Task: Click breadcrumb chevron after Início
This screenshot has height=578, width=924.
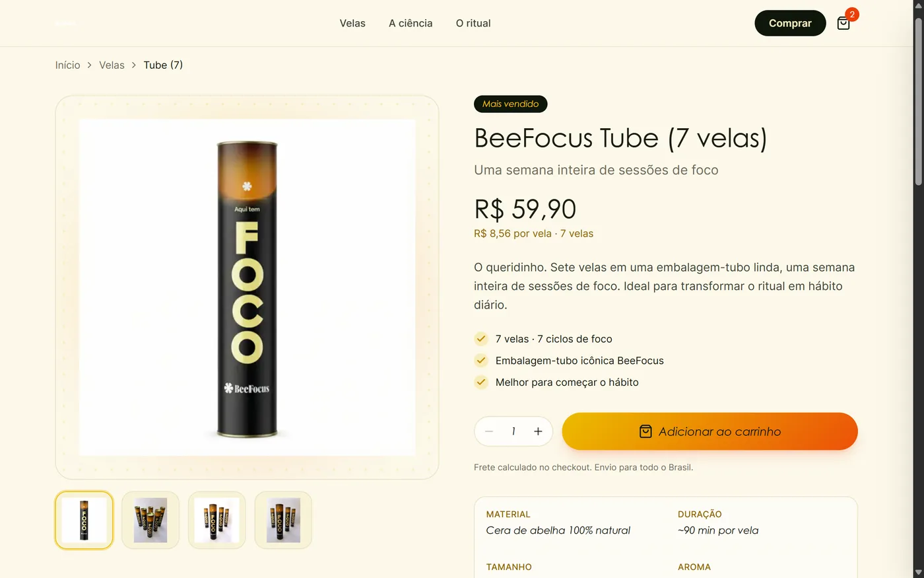Action: point(90,65)
